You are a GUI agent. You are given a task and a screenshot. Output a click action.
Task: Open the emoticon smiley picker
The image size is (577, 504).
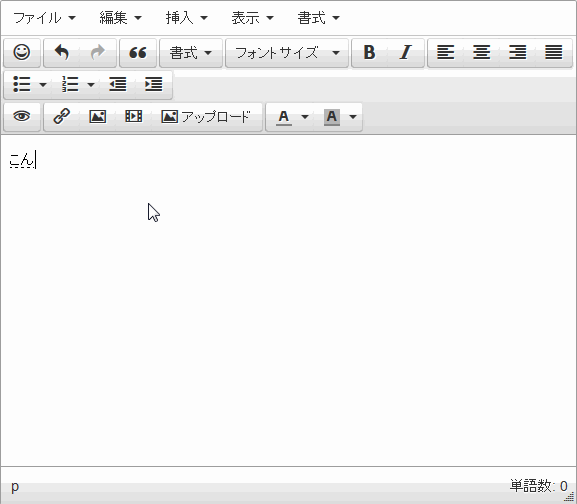tap(22, 53)
